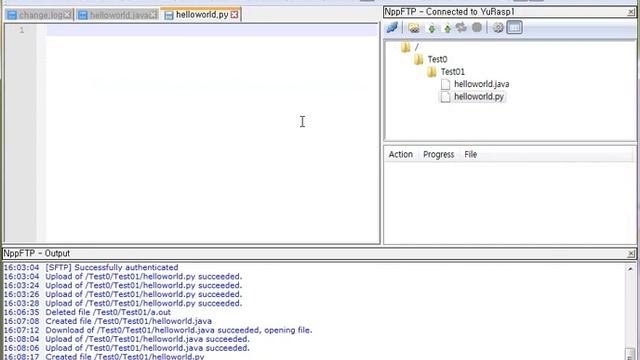Close the change.log tab
The height and width of the screenshot is (360, 640).
click(67, 15)
